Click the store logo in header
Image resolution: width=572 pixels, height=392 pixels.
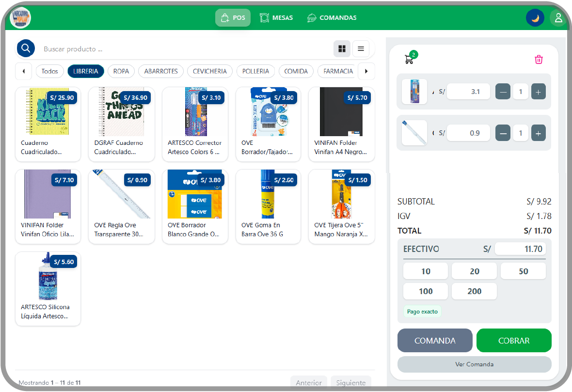pyautogui.click(x=20, y=18)
